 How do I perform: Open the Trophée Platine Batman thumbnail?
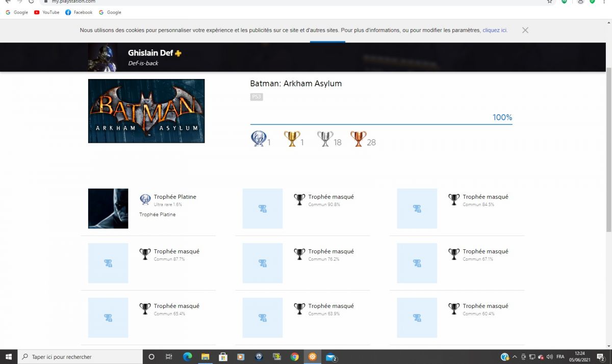coord(108,209)
